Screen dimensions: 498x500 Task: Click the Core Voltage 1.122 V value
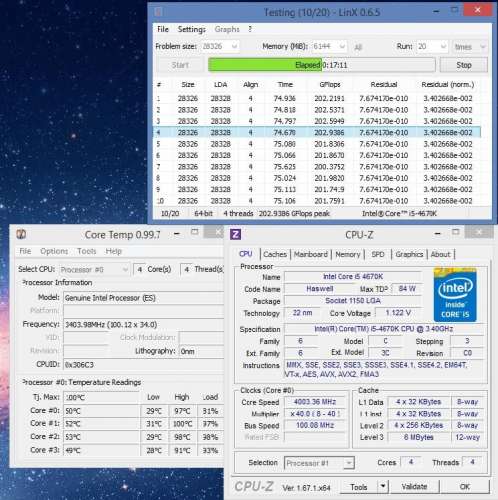tap(398, 313)
